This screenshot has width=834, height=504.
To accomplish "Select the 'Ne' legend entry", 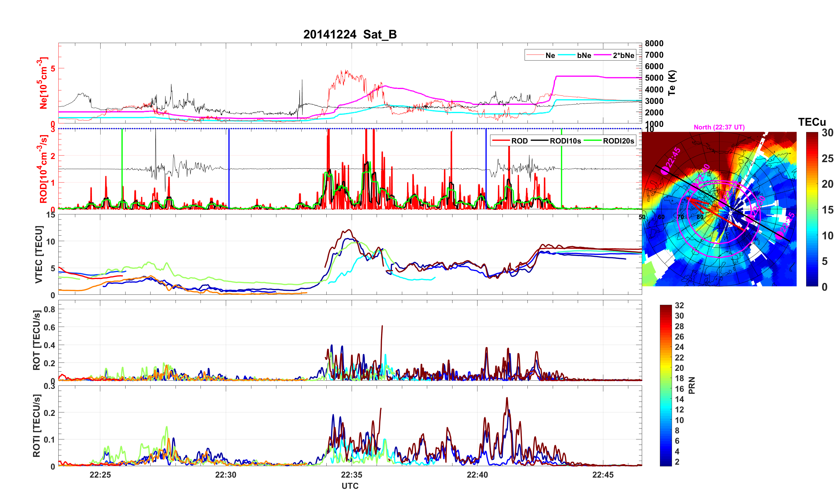I will click(x=541, y=55).
